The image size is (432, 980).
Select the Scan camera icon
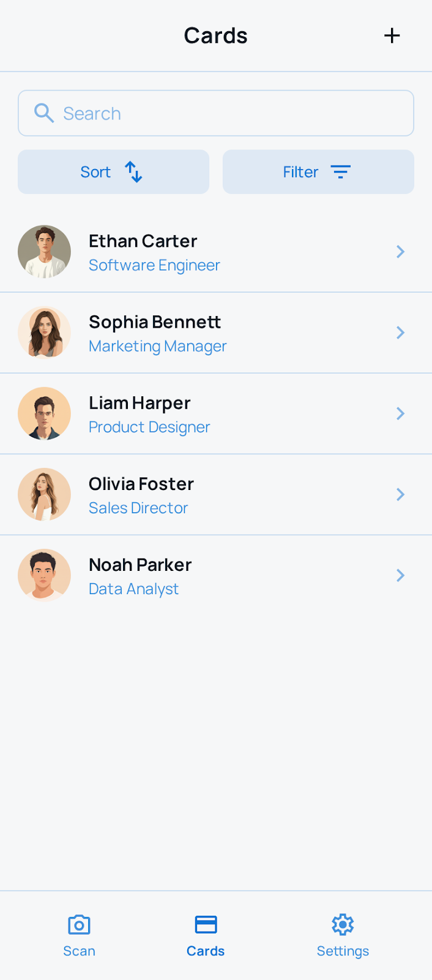79,924
